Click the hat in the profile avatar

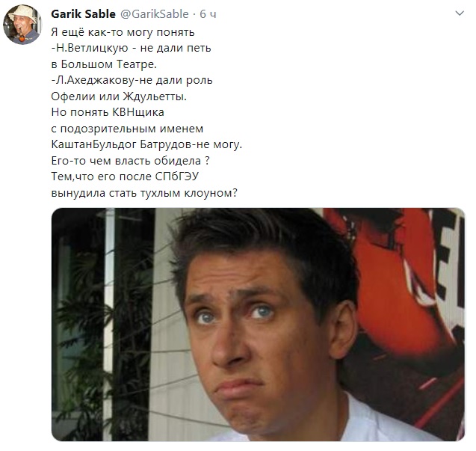point(23,13)
